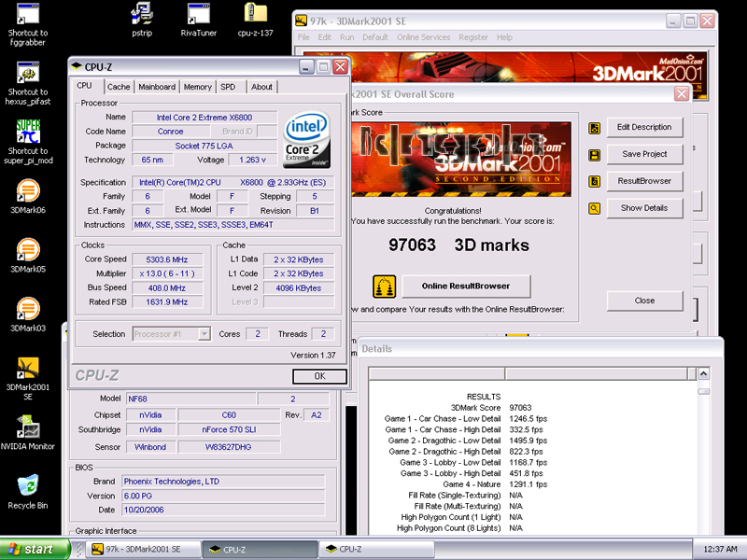Open NVIDIA Monitor desktop icon
The image size is (747, 560).
tap(28, 432)
